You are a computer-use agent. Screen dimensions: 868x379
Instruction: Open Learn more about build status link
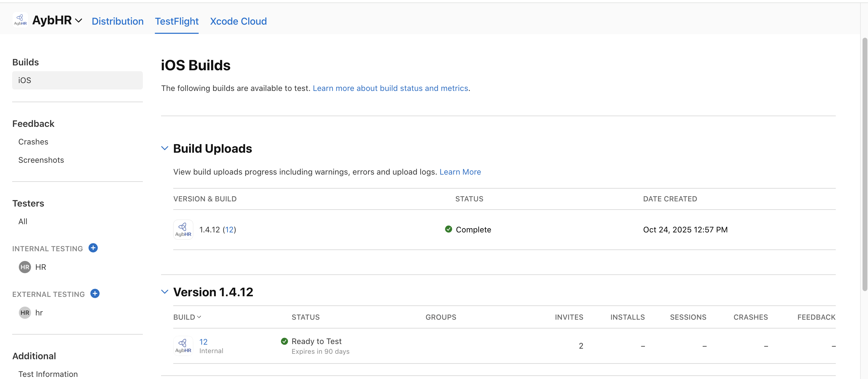tap(390, 88)
